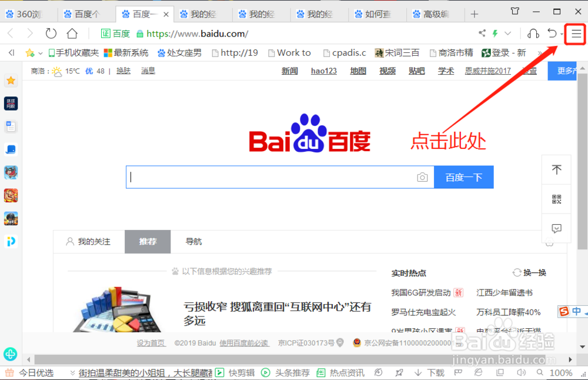Go back with the browser back arrow
Image resolution: width=588 pixels, height=380 pixels.
point(11,34)
